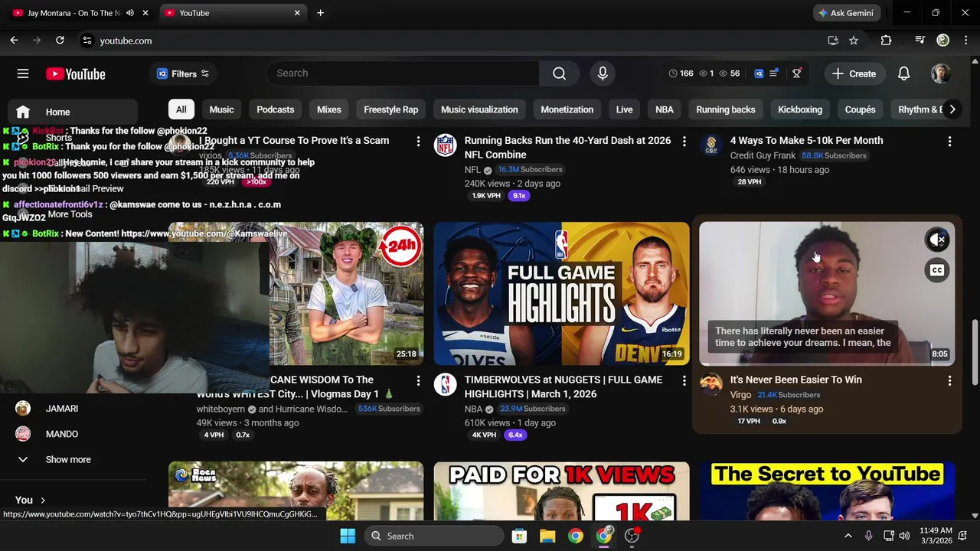Install app icon in address bar
Image resolution: width=980 pixels, height=551 pixels.
point(833,41)
